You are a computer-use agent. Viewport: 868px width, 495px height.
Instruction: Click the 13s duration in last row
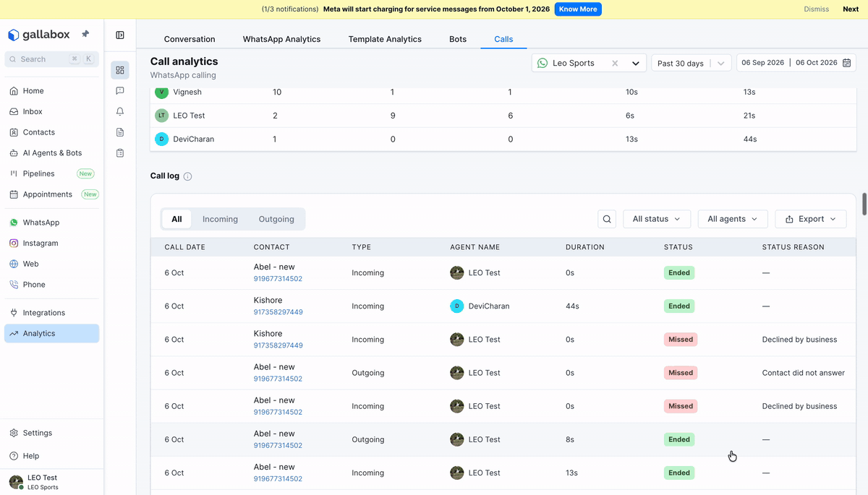(x=571, y=473)
